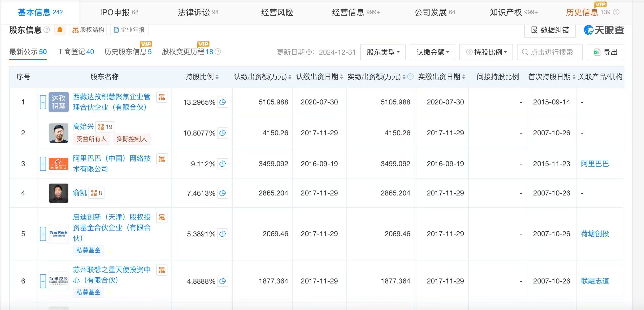The image size is (644, 310).
Task: Select the 工商登记 40 sub-tab
Action: [x=75, y=52]
